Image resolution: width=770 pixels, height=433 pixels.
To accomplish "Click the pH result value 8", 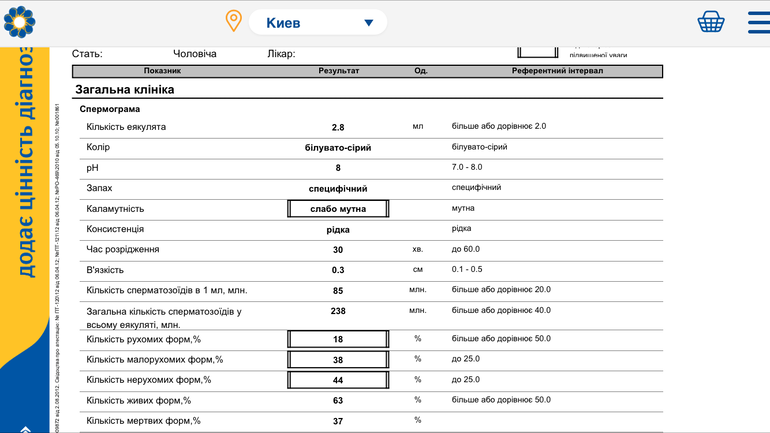I will (x=338, y=168).
